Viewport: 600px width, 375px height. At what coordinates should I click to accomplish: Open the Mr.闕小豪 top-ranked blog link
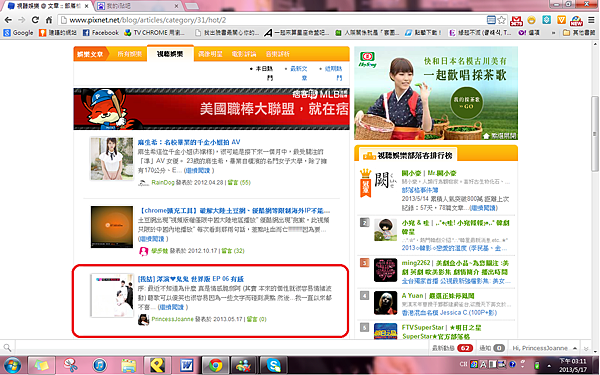coord(429,173)
